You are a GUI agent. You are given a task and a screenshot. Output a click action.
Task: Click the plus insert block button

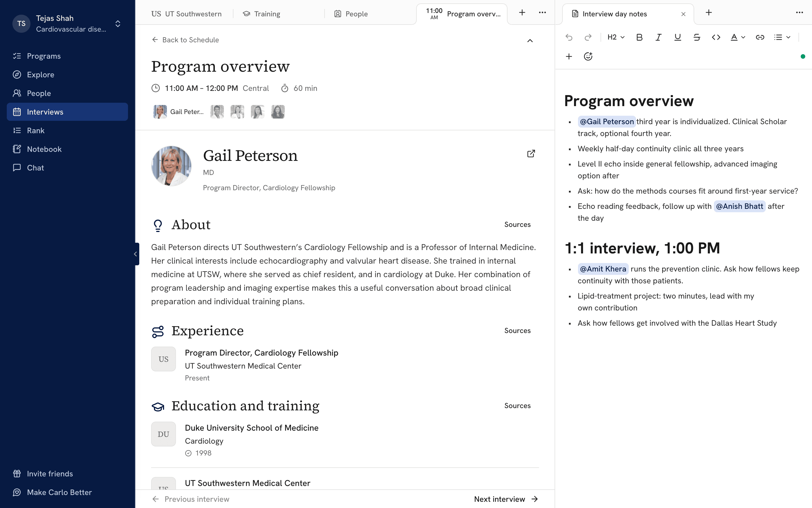click(x=569, y=56)
